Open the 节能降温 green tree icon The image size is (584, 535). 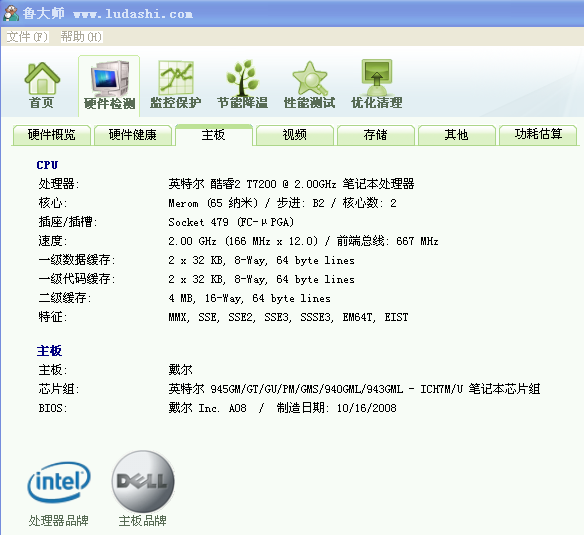pyautogui.click(x=242, y=77)
